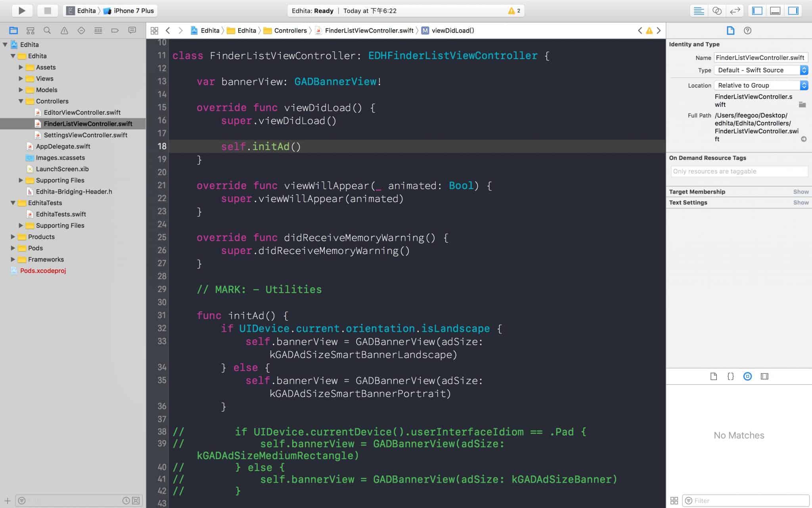The image size is (812, 508).
Task: Click the warning icon in the jump bar
Action: 649,31
